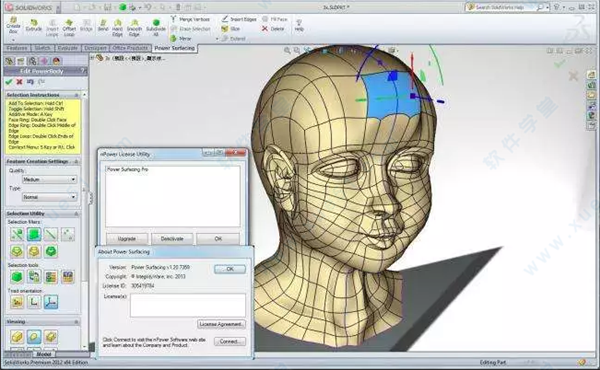This screenshot has height=370, width=600.
Task: Switch to the Evaluate tab
Action: click(x=68, y=48)
